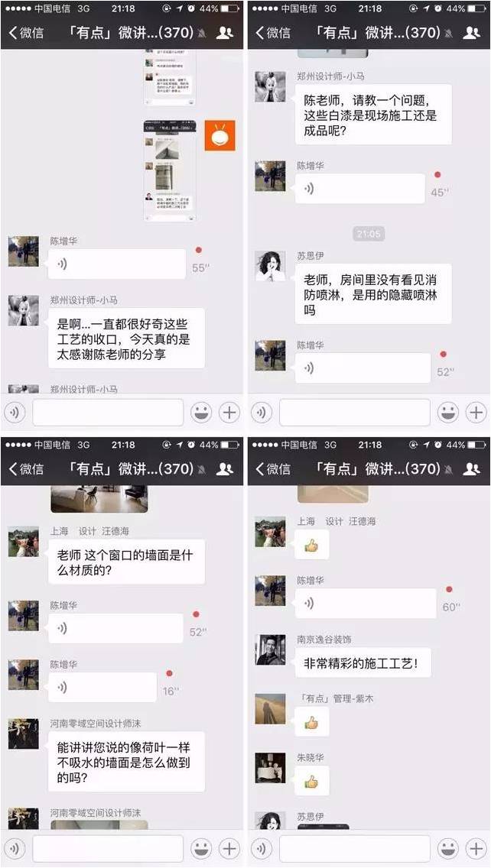Play the 45-second voice message bubble
The image size is (491, 868).
pos(359,188)
